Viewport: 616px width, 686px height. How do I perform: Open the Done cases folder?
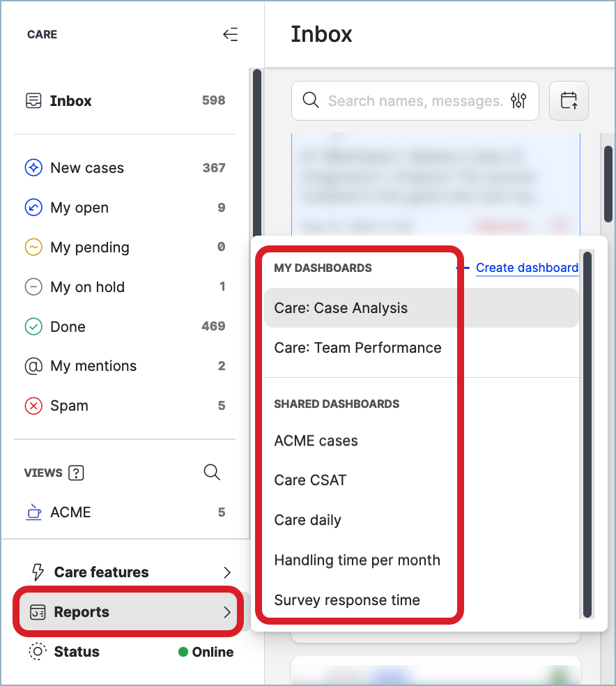[68, 326]
